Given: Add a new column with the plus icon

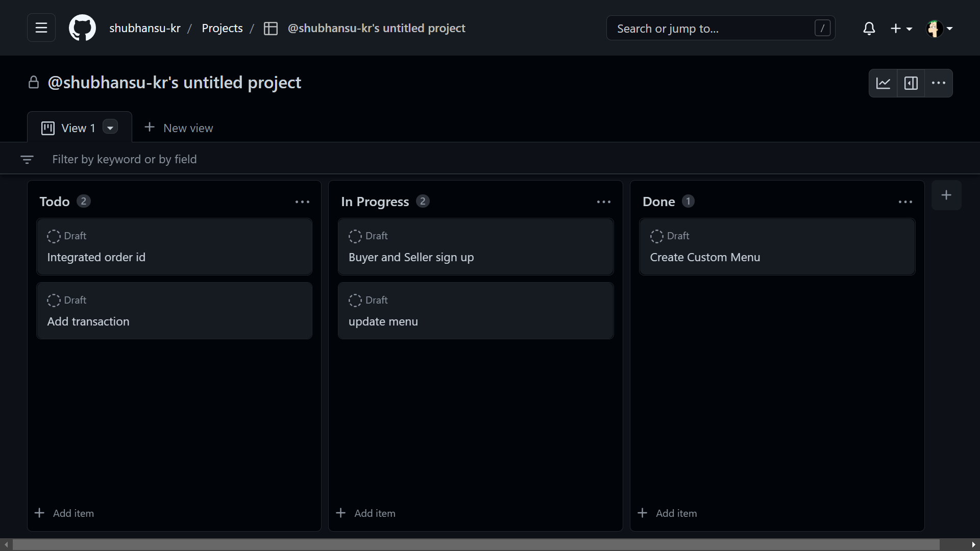Looking at the screenshot, I should [947, 195].
